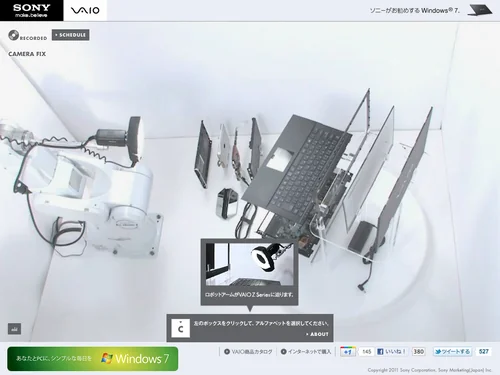Click the robot arm camera preview thumbnail
Screen dimensions: 500x375
250,264
